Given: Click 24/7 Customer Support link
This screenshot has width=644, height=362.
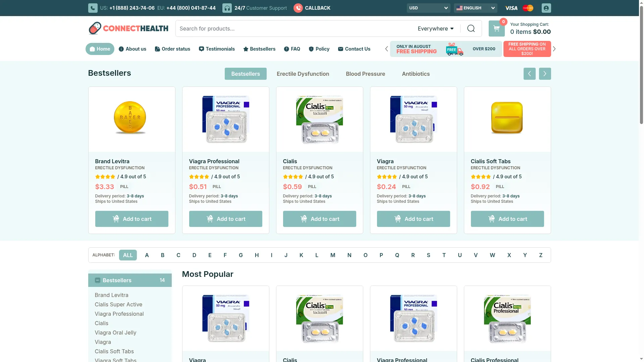Looking at the screenshot, I should 261,8.
